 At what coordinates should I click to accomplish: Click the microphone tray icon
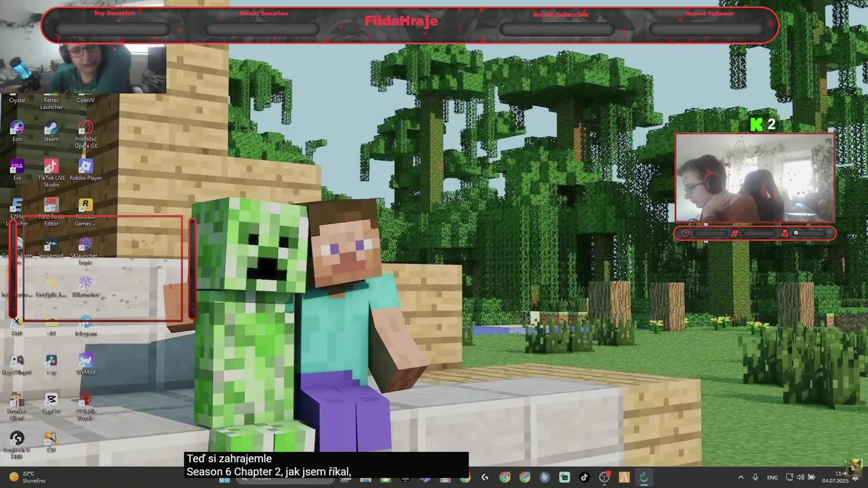click(755, 477)
